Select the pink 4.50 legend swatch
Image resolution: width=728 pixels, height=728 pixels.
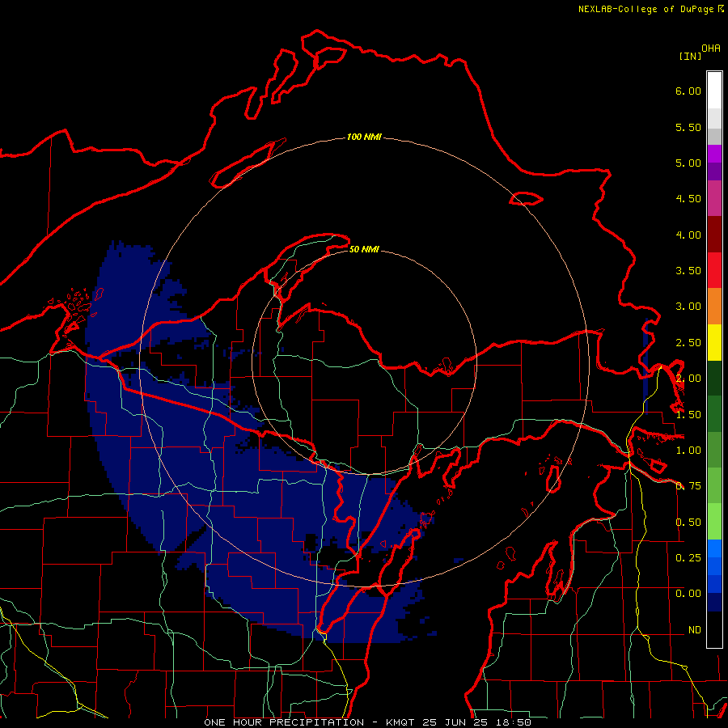coord(714,198)
